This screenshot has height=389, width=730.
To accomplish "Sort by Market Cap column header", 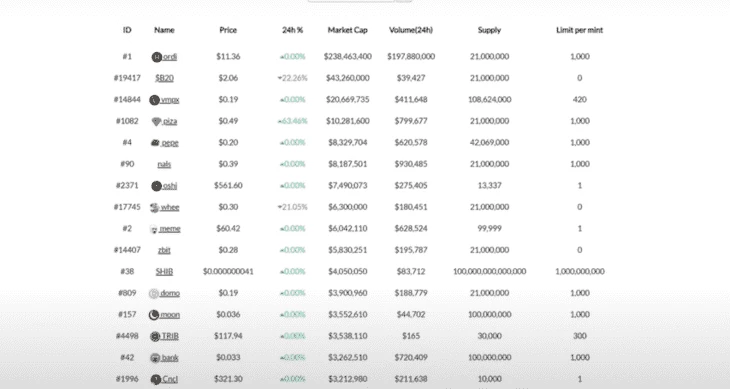I will click(347, 30).
